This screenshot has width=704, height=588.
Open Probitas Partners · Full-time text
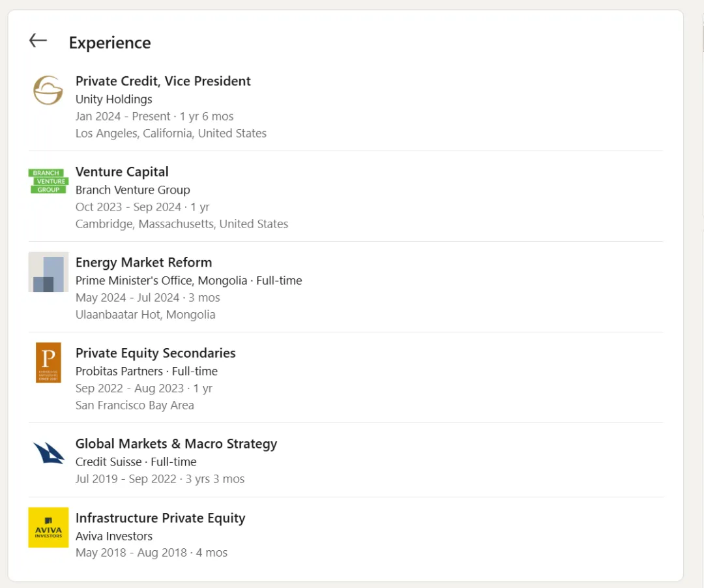coord(146,371)
